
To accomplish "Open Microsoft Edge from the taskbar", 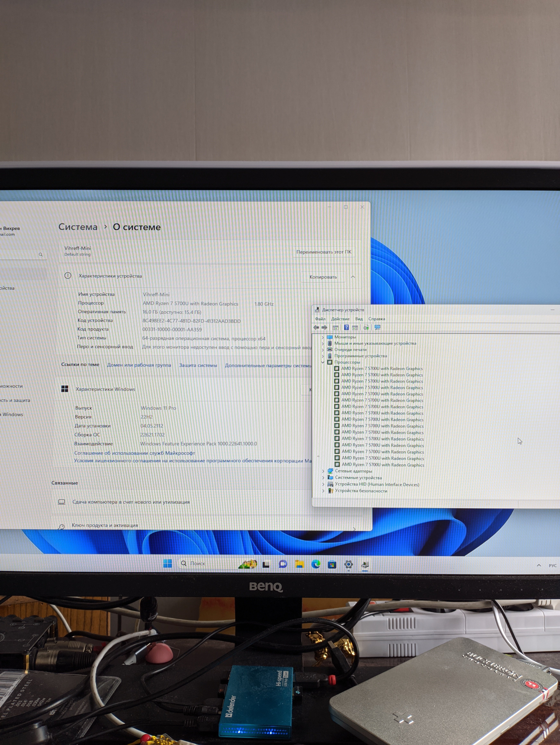I will 315,564.
